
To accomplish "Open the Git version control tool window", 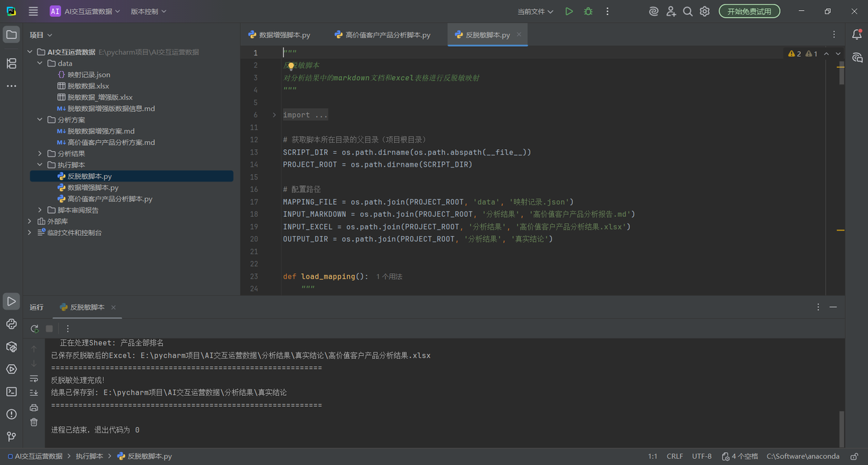I will pyautogui.click(x=12, y=437).
